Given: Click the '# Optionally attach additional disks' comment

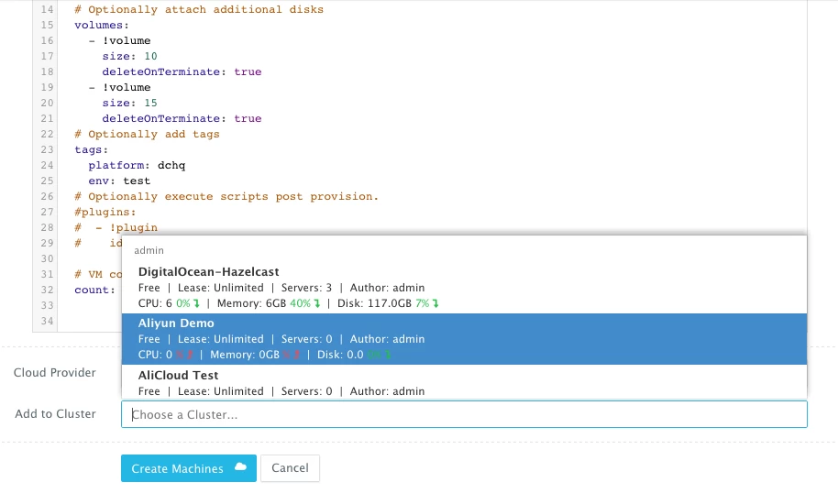Looking at the screenshot, I should (x=199, y=9).
